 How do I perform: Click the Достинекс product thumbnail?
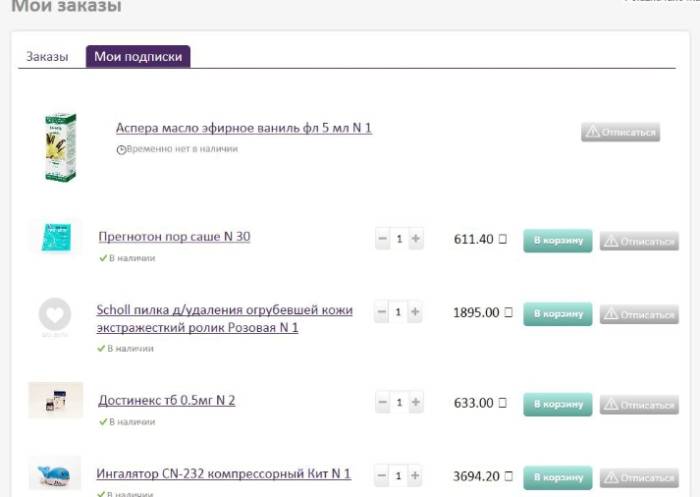pos(55,399)
